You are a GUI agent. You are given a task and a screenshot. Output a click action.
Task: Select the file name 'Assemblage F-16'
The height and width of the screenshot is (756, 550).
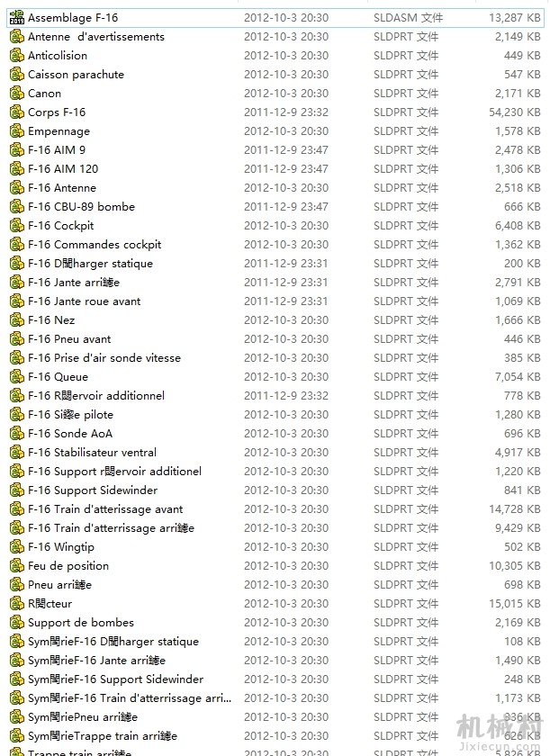(73, 18)
